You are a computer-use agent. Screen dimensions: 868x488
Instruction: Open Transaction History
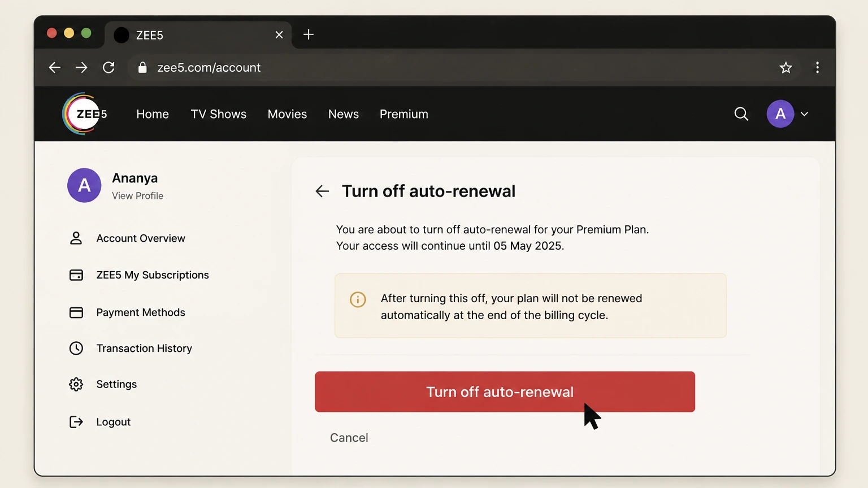[144, 348]
